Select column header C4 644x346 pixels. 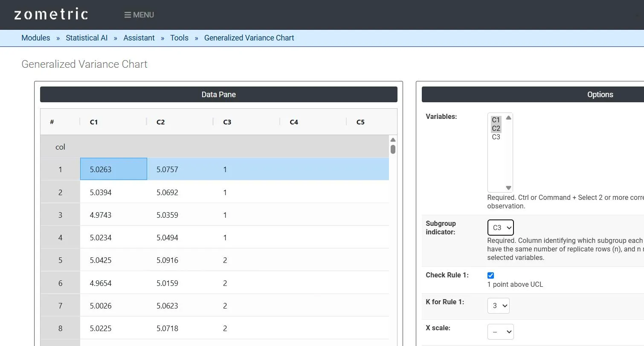point(313,122)
